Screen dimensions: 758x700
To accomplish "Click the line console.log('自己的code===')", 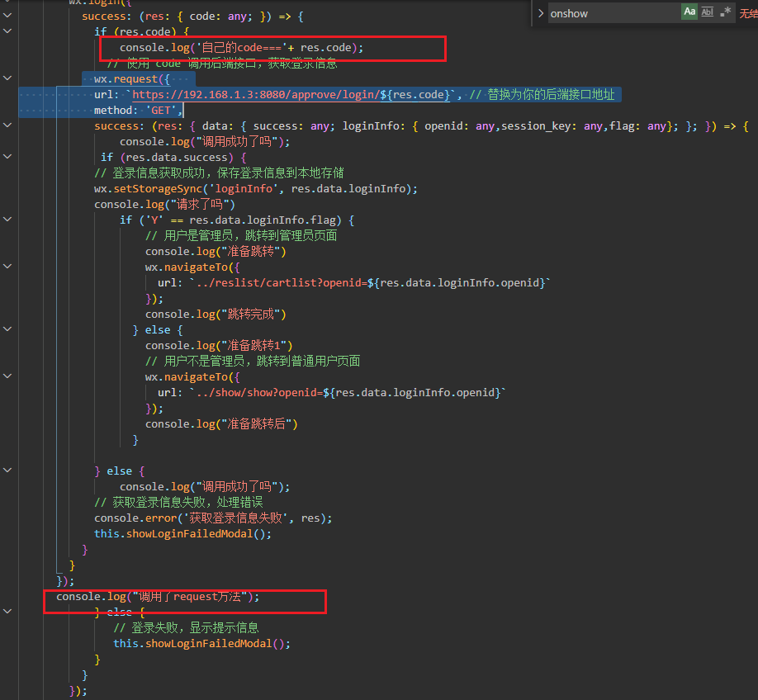I will point(241,48).
